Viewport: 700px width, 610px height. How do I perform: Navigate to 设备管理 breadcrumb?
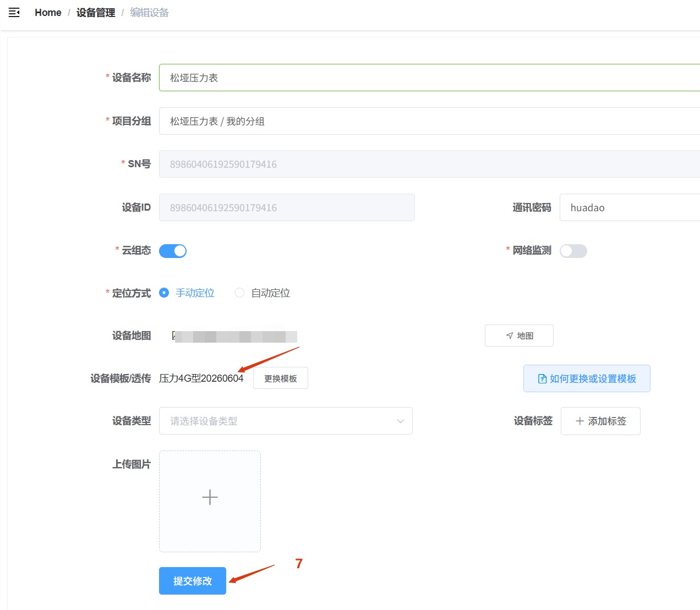[x=96, y=13]
